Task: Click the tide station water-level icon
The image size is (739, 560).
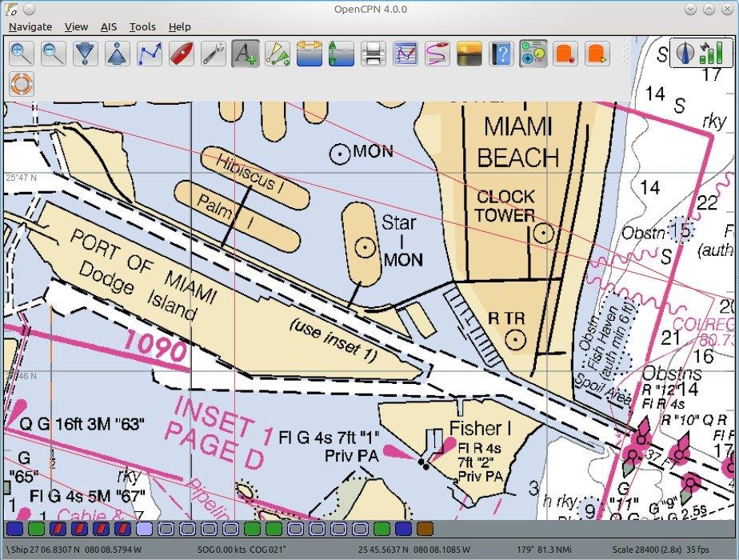Action: coord(342,54)
